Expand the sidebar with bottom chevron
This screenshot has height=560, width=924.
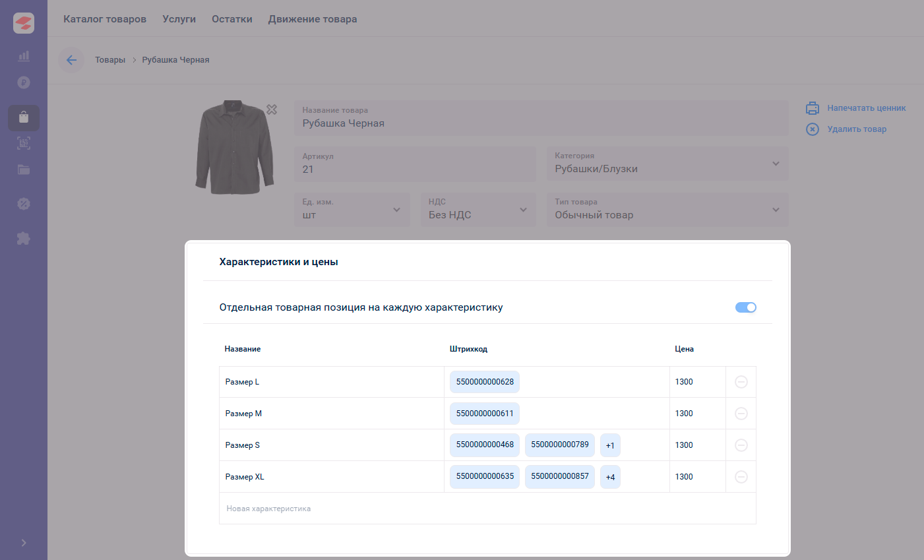coord(24,543)
